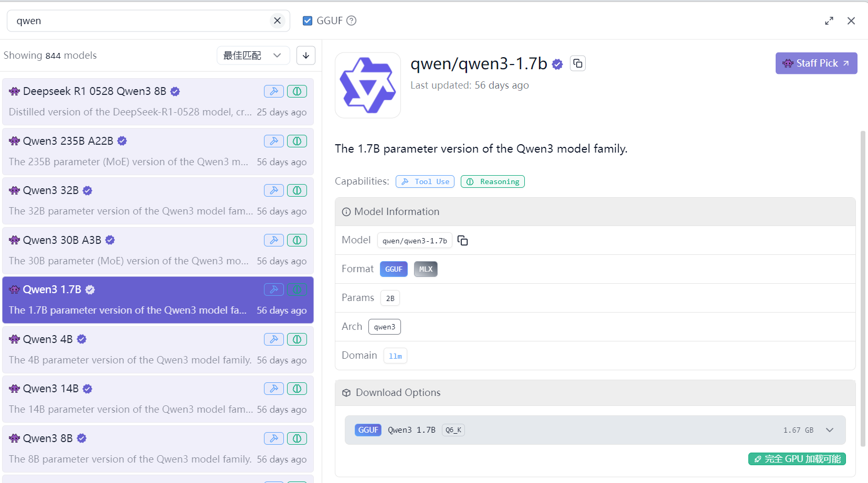
Task: Click tool use icon on Qwen3 32B row
Action: click(274, 190)
